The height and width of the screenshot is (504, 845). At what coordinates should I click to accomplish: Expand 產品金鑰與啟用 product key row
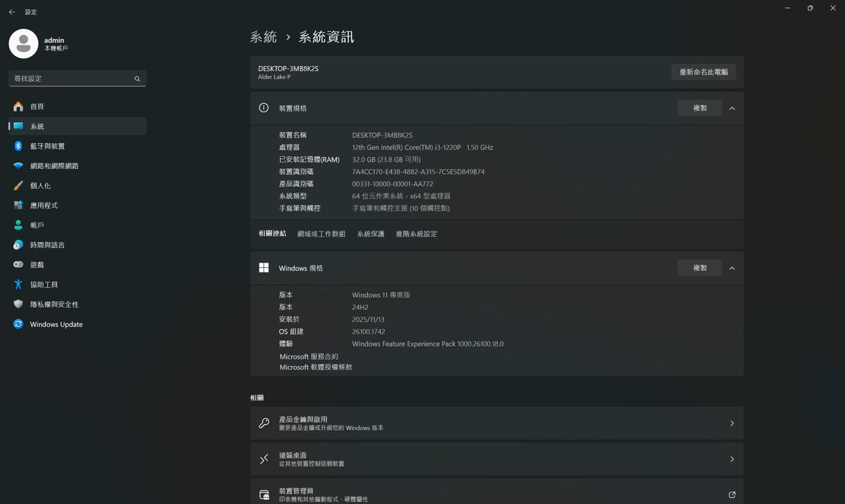(x=731, y=424)
